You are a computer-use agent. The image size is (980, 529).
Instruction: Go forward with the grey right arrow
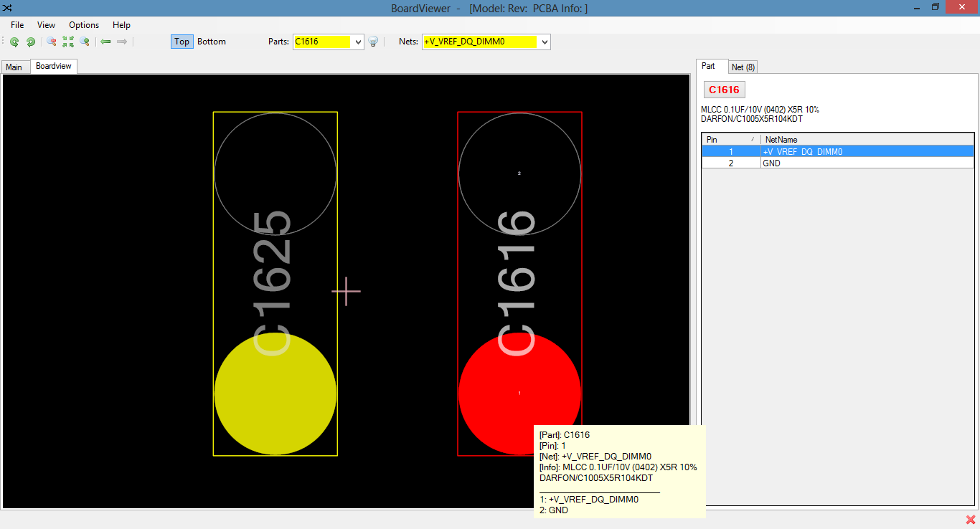coord(122,42)
